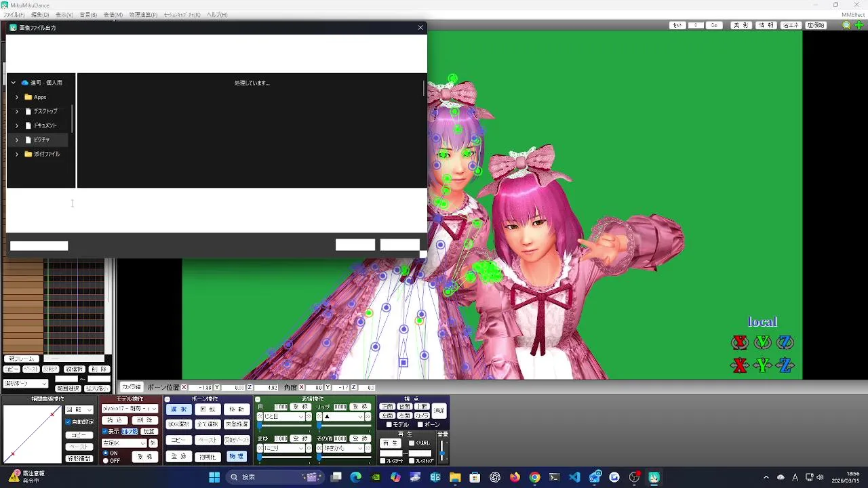Open File Explorer from the taskbar
The height and width of the screenshot is (488, 868).
coord(455,477)
